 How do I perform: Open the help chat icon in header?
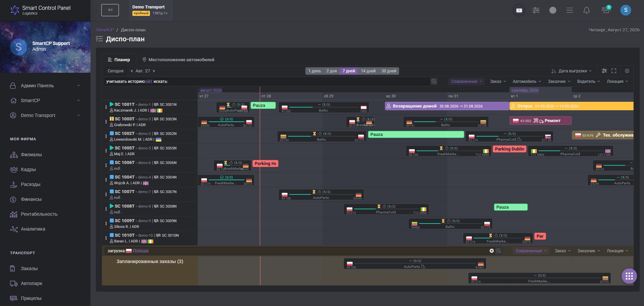point(519,10)
